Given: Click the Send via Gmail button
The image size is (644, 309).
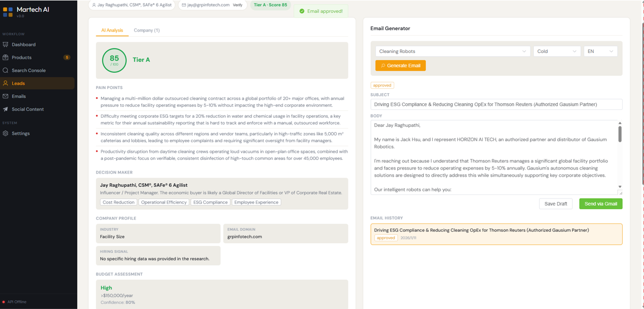Looking at the screenshot, I should coord(601,204).
